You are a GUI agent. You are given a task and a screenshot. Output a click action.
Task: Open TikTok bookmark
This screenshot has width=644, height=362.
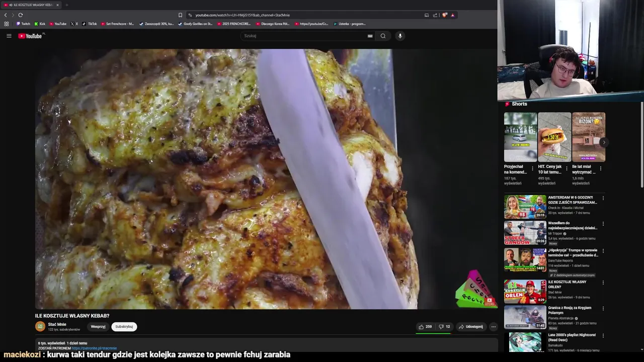coord(90,24)
